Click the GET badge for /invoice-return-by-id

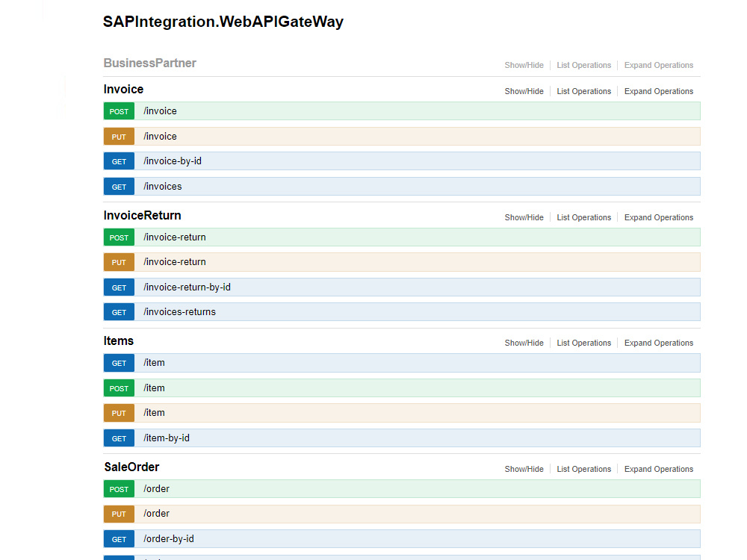[x=119, y=287]
